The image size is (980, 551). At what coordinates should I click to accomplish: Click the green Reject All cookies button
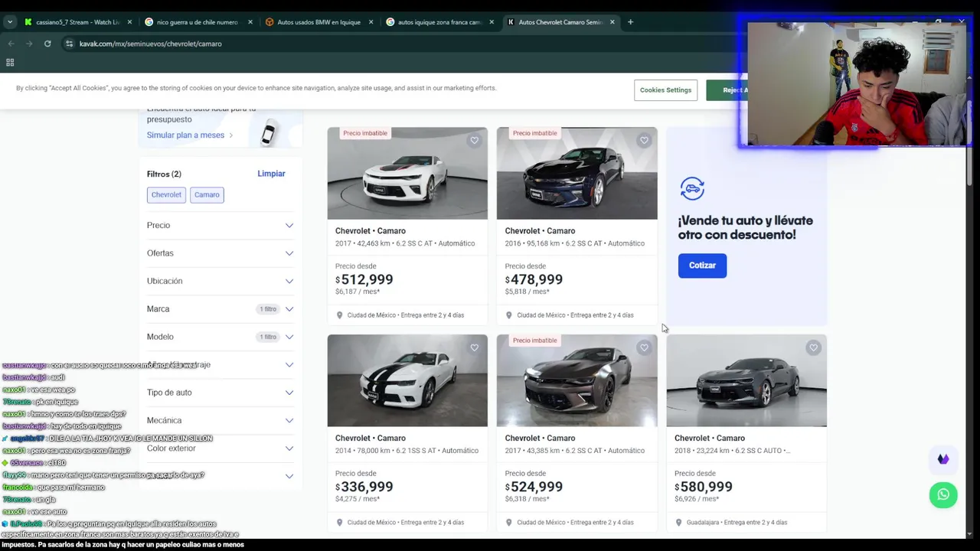pos(726,90)
